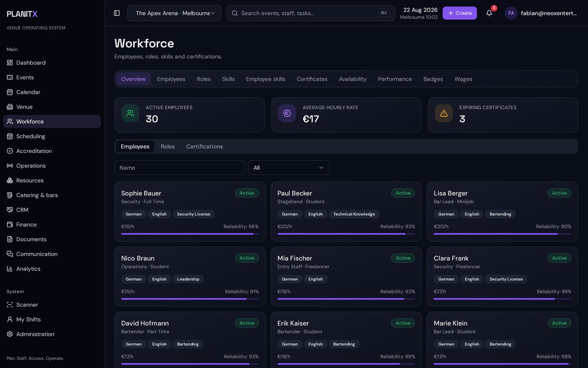Click the FA user avatar
This screenshot has width=588, height=368.
tap(511, 13)
